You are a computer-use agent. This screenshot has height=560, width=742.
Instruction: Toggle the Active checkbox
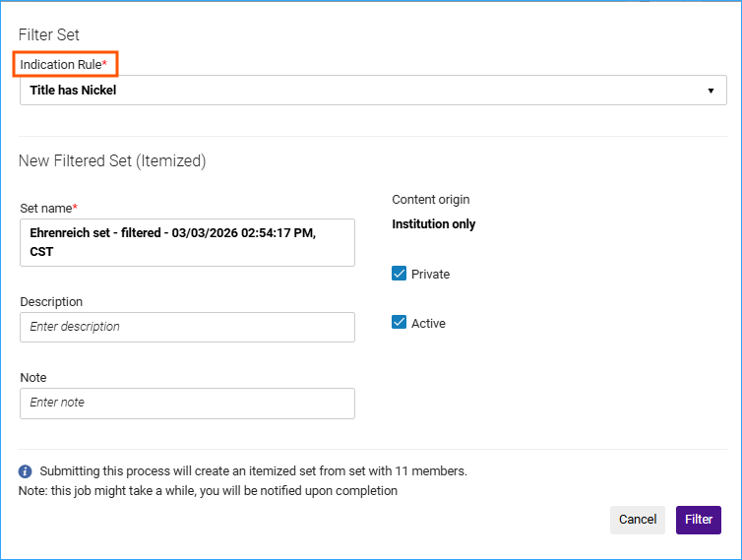[x=399, y=323]
